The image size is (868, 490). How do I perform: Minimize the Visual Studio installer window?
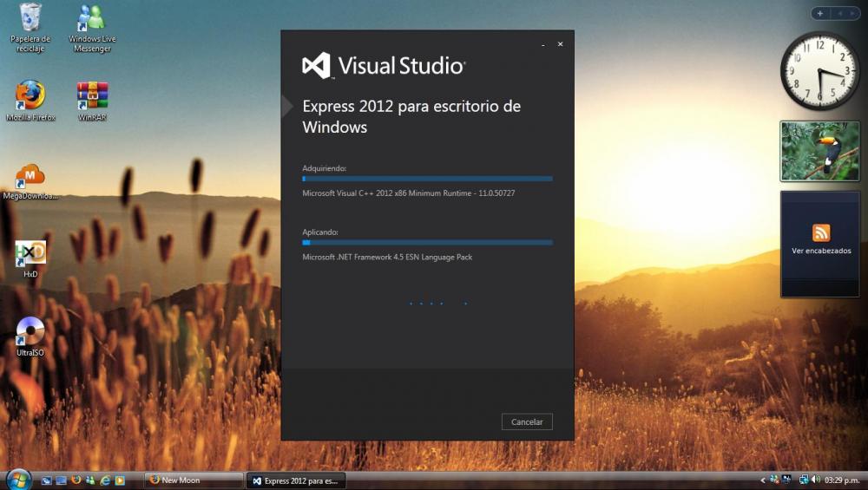click(543, 44)
